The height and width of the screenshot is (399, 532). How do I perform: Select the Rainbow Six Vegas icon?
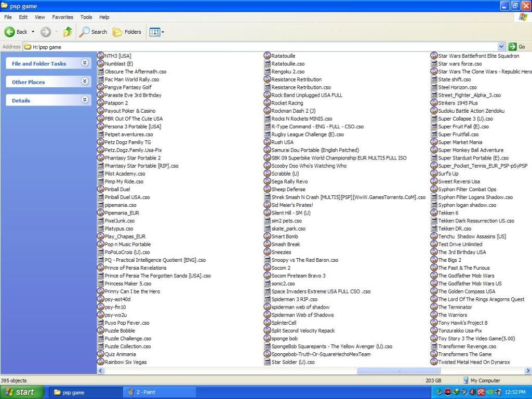(100, 362)
